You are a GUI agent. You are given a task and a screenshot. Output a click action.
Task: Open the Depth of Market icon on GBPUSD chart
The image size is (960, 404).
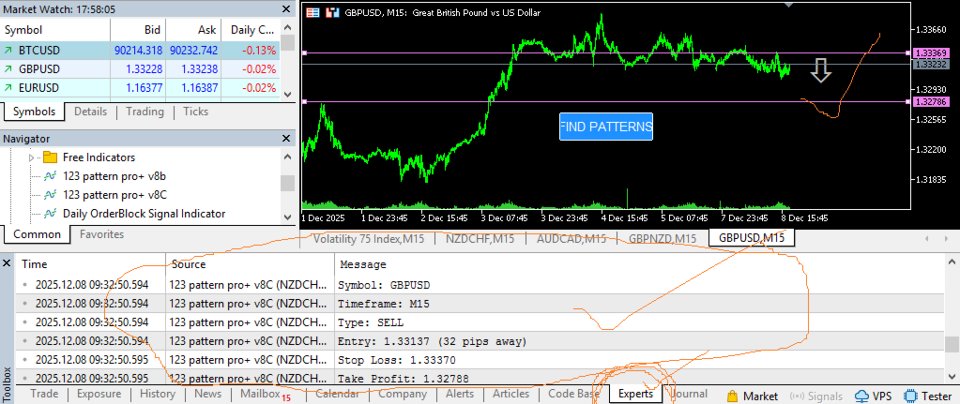[x=332, y=12]
